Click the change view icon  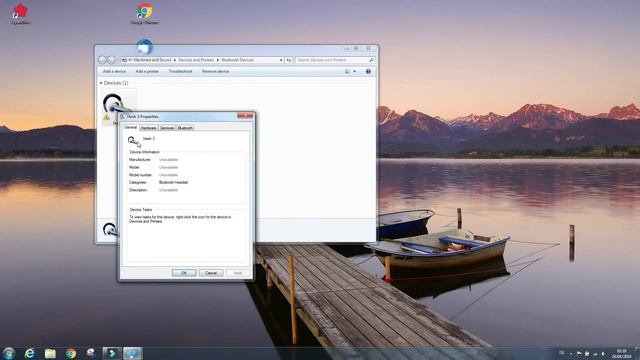pyautogui.click(x=348, y=71)
